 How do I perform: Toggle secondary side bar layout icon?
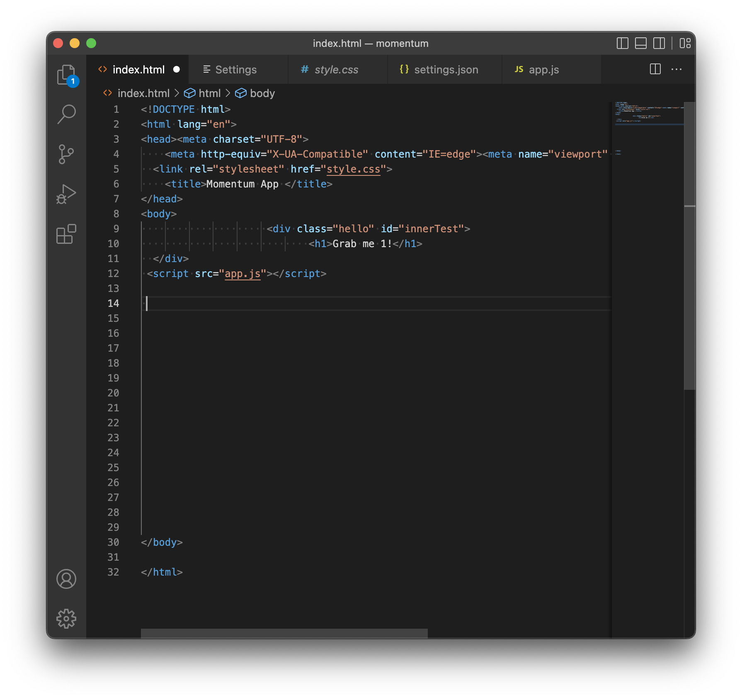coord(659,43)
